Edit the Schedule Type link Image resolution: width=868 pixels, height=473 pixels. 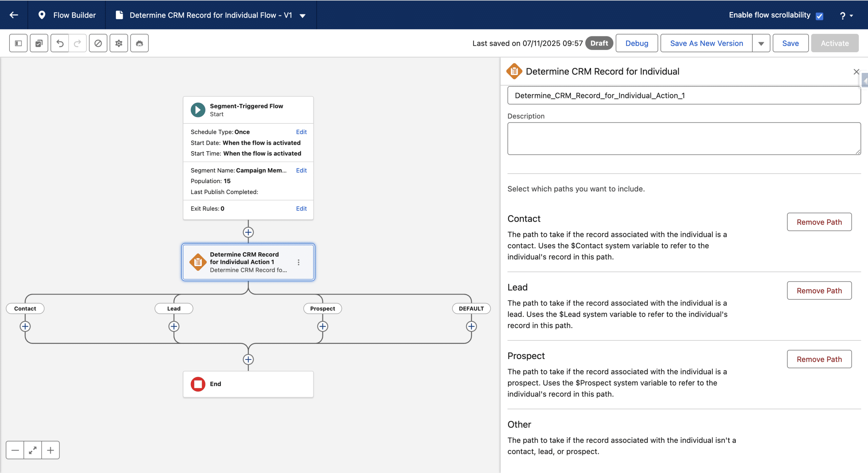pyautogui.click(x=301, y=132)
